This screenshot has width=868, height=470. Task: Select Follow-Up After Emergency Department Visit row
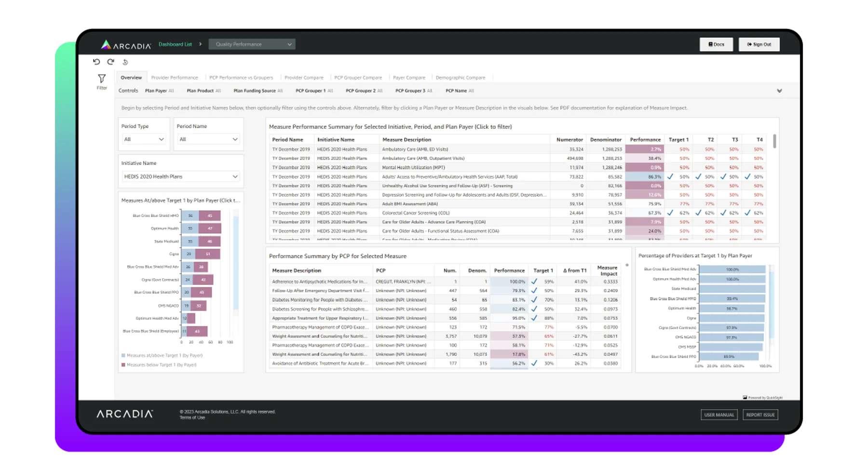point(445,291)
